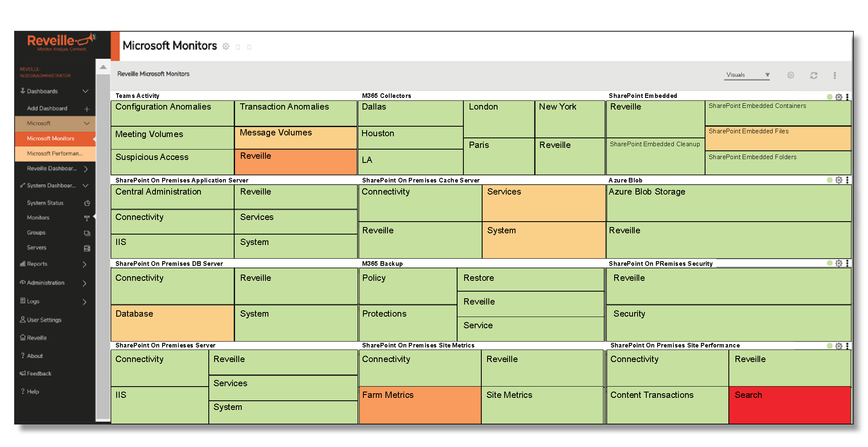868x447 pixels.
Task: Click the SharePoint Embedded Cleanup tile
Action: point(655,156)
